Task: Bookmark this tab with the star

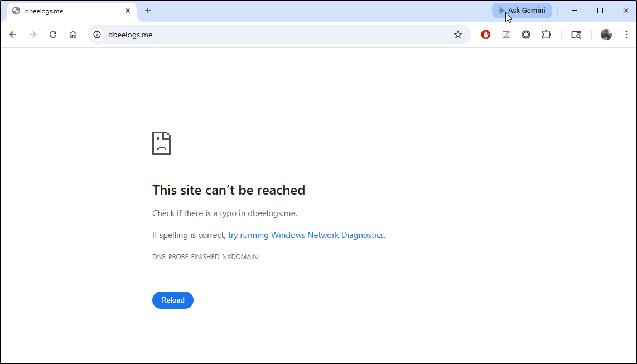Action: (458, 35)
